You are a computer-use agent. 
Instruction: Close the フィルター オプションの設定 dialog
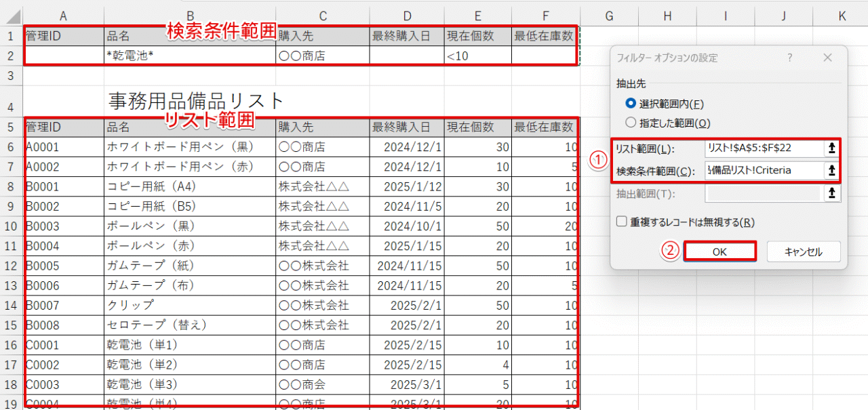827,58
